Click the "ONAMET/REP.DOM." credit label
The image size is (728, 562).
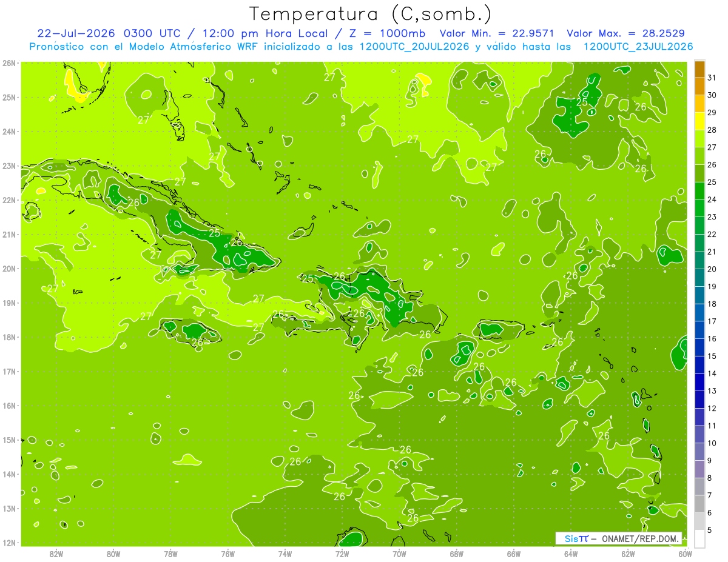pyautogui.click(x=640, y=538)
